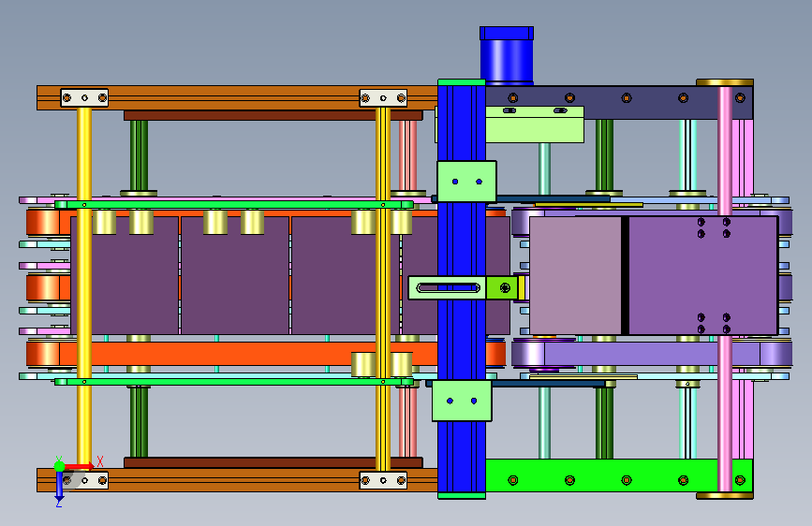The image size is (812, 526).
Task: Pick the pale green box with two slots
Action: click(x=535, y=124)
